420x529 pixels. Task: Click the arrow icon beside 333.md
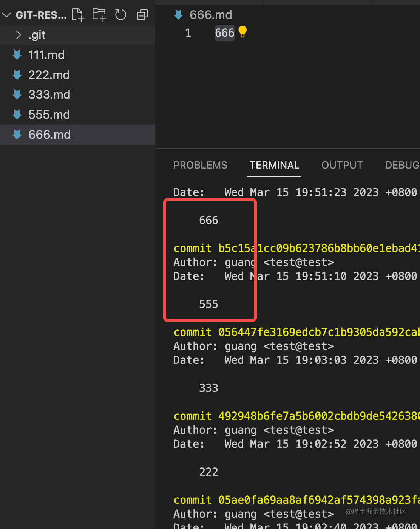pos(17,94)
